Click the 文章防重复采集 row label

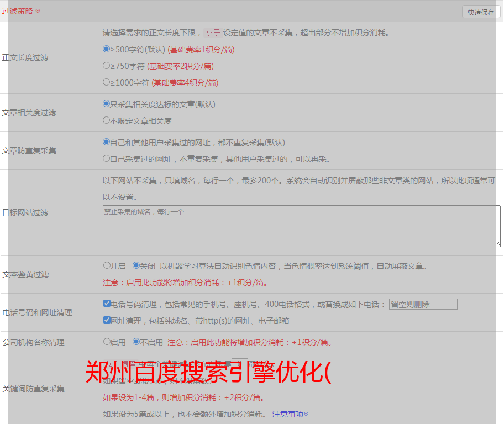pyautogui.click(x=29, y=151)
